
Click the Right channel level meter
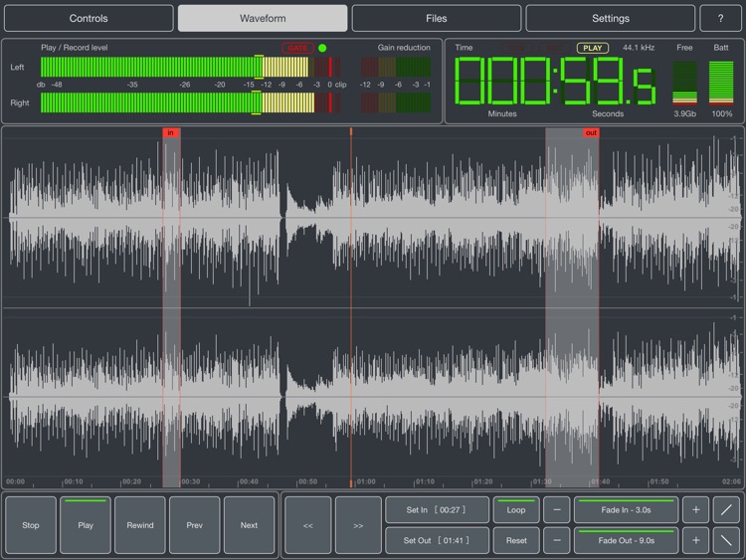190,102
